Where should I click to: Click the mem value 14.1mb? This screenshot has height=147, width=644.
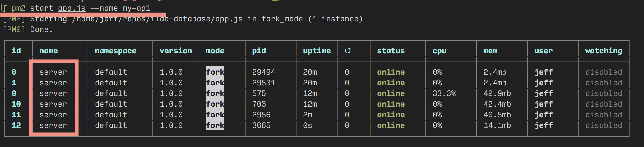(497, 125)
